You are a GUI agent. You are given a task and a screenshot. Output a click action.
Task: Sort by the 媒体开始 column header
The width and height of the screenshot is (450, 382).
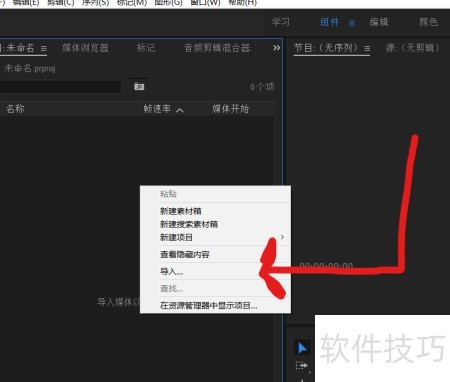click(x=230, y=109)
